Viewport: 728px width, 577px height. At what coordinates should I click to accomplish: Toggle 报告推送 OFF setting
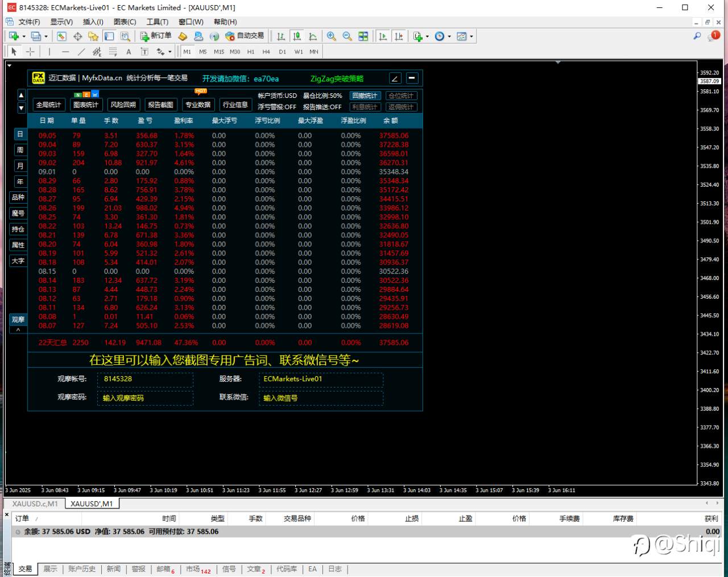pos(322,107)
